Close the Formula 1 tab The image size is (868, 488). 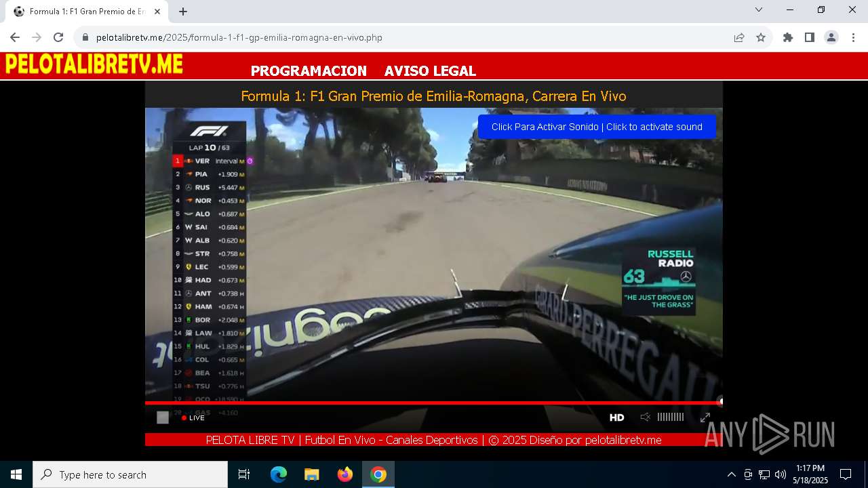coord(157,12)
